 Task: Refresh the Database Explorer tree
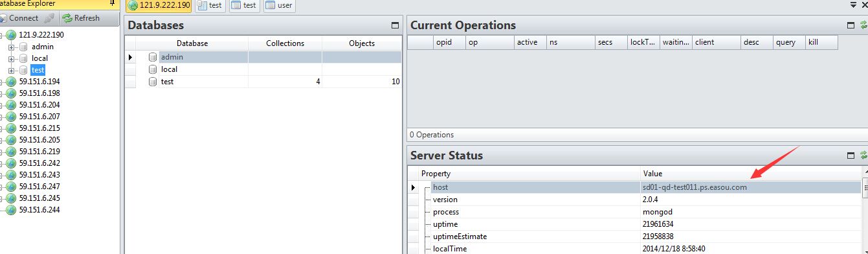pos(81,18)
